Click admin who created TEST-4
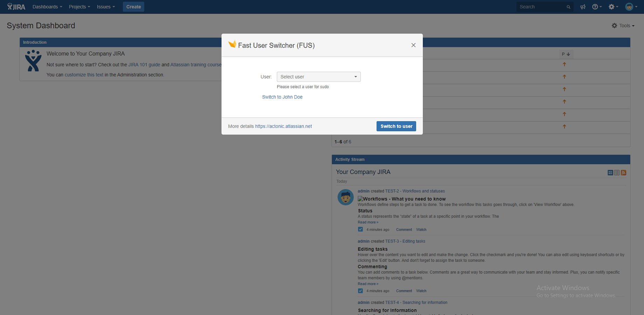This screenshot has height=315, width=644. [363, 302]
